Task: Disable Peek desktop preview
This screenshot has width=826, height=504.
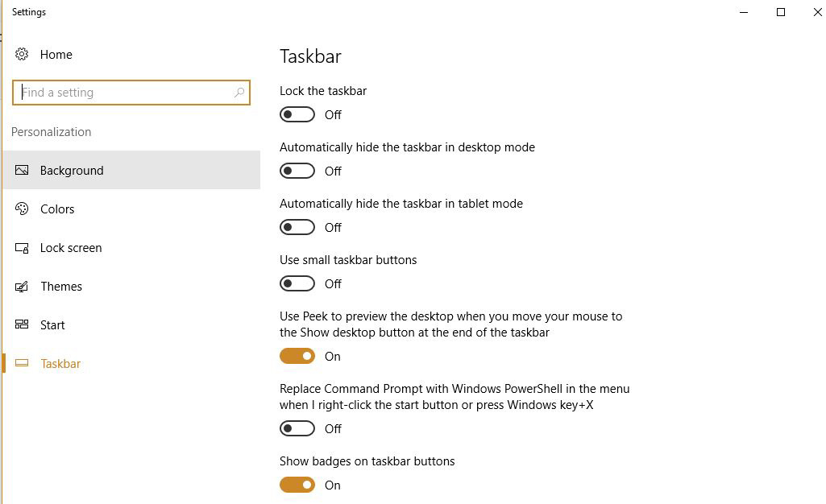Action: (x=297, y=356)
